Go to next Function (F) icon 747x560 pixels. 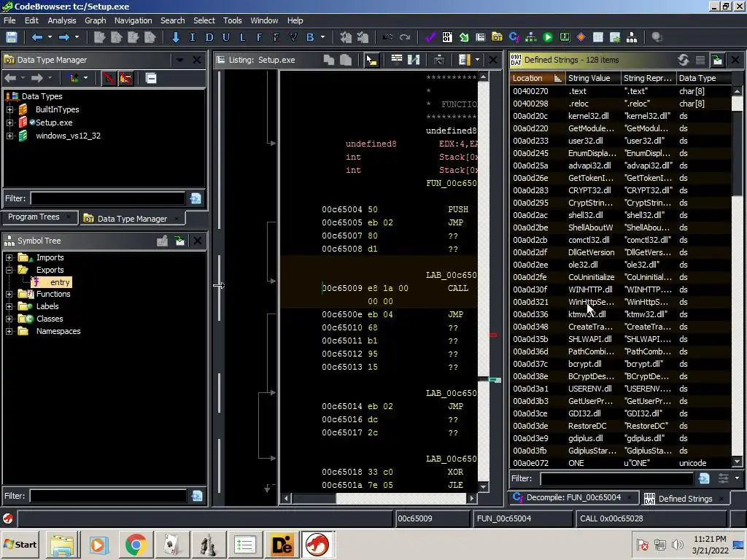coord(259,37)
